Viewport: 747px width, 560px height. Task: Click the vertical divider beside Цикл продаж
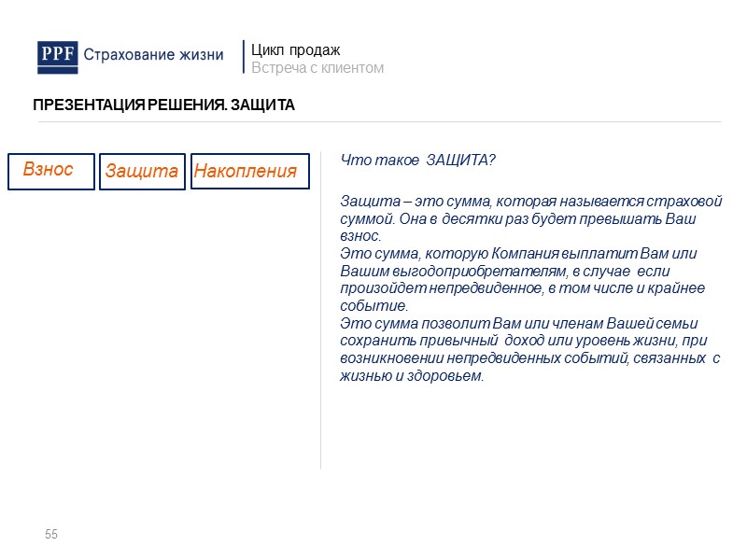tap(245, 56)
